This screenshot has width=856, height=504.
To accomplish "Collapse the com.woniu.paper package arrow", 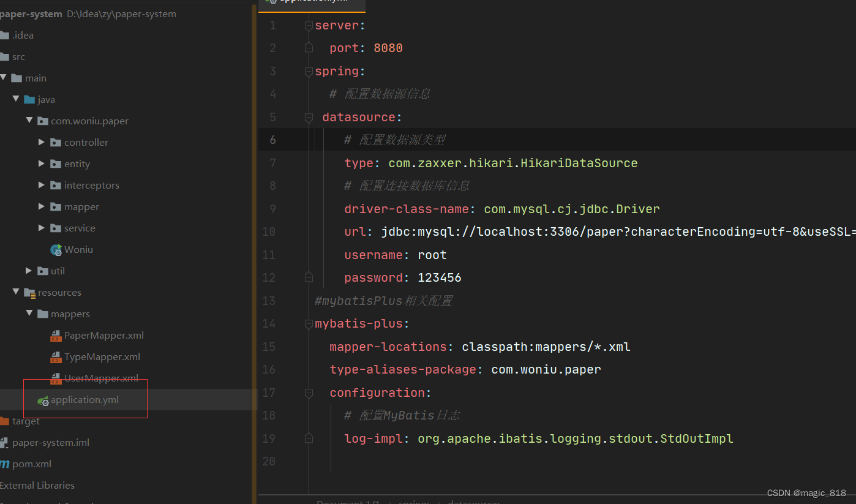I will tap(29, 121).
